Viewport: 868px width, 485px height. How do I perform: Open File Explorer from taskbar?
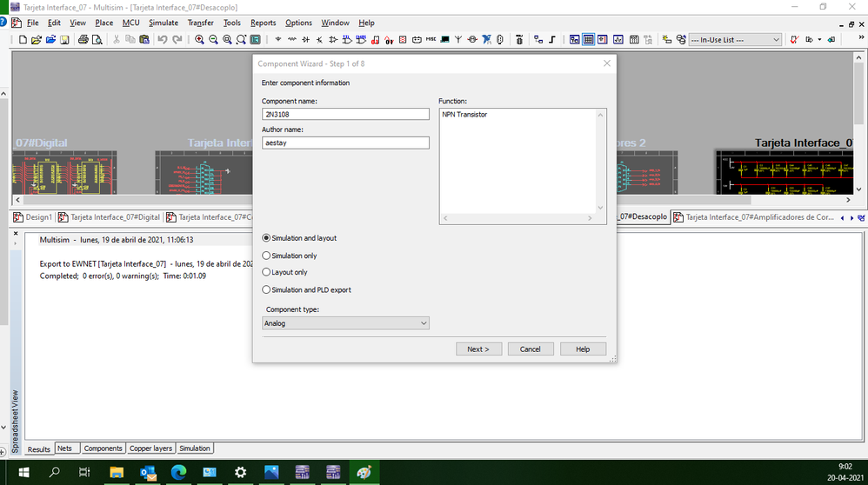pyautogui.click(x=117, y=472)
